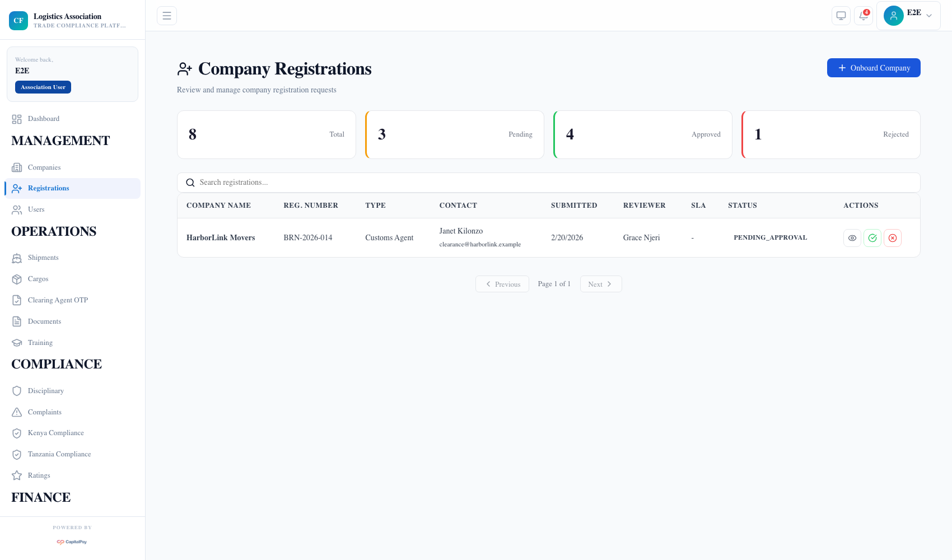Click the hamburger menu near the top bar
The width and height of the screenshot is (952, 560).
(x=166, y=15)
